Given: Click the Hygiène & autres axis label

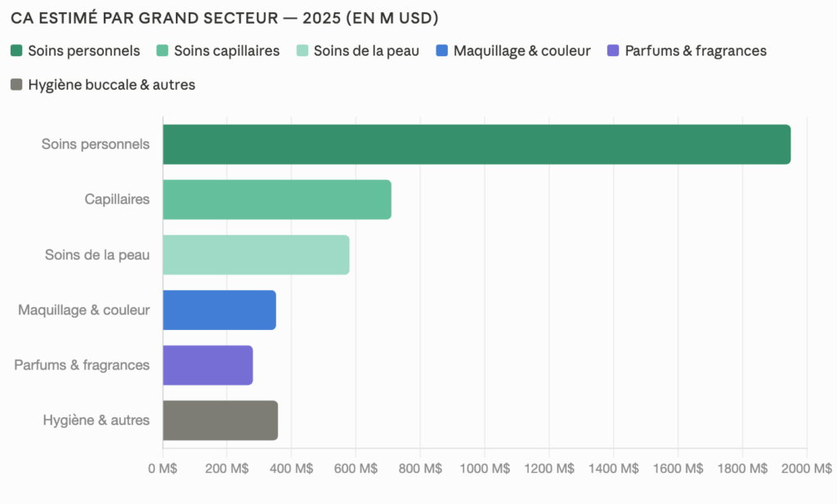Looking at the screenshot, I should (96, 420).
